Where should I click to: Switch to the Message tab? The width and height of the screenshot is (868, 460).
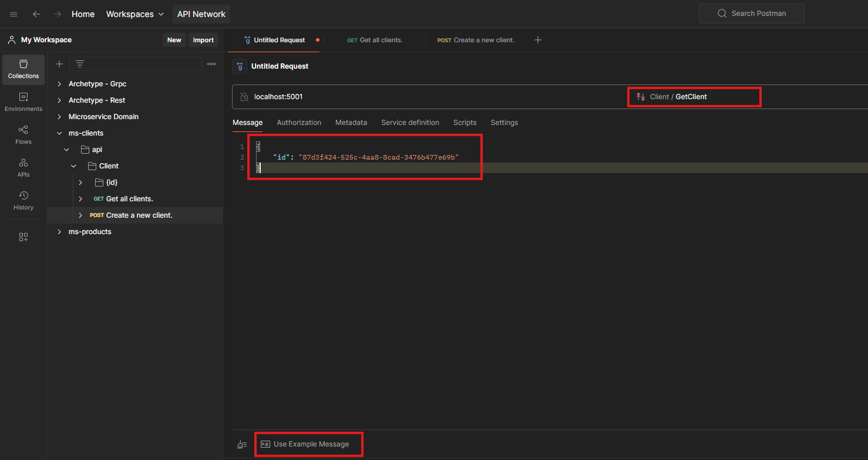(247, 123)
